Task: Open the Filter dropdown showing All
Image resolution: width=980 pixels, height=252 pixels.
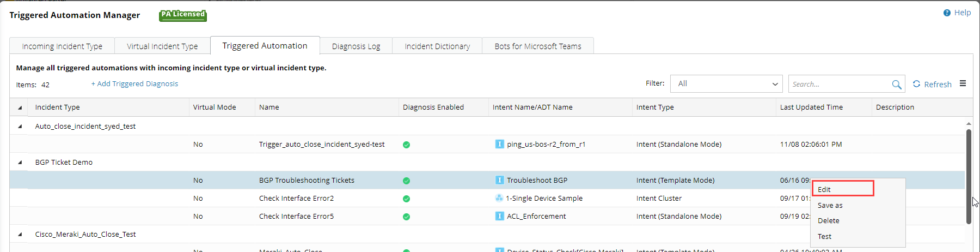Action: pos(726,84)
